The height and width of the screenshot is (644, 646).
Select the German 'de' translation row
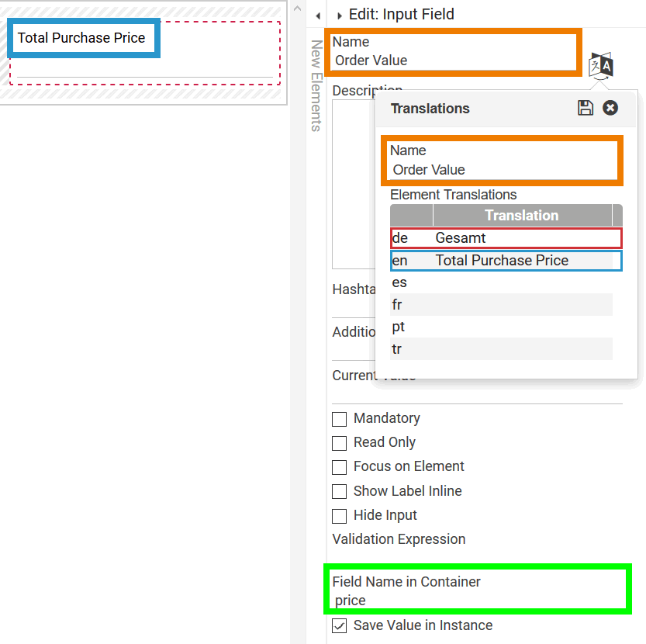coord(506,238)
